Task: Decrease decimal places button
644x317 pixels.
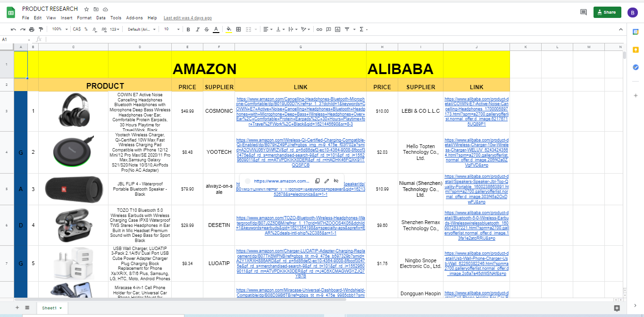Action: point(94,29)
